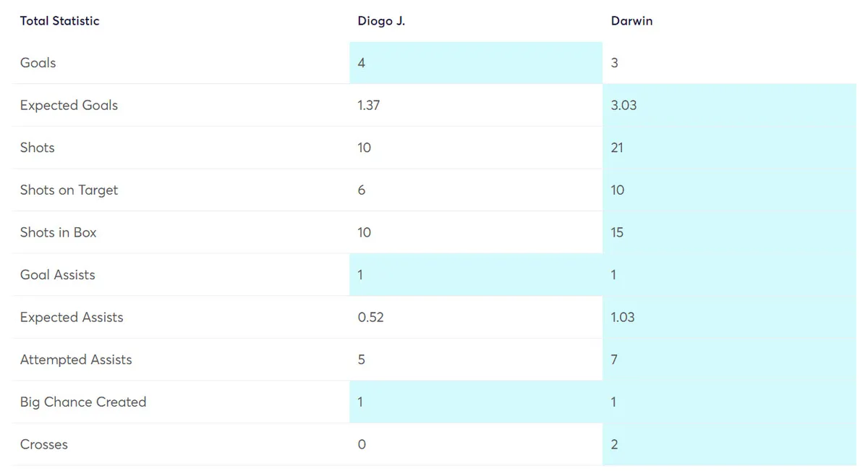The image size is (868, 474).
Task: Select the Goal Assists row label
Action: [58, 275]
